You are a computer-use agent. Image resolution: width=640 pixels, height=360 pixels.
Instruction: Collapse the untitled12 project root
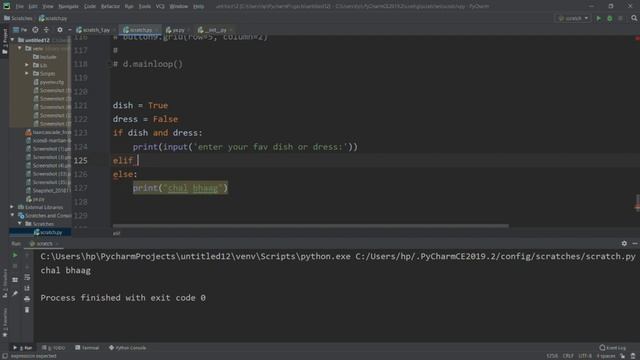click(x=13, y=40)
